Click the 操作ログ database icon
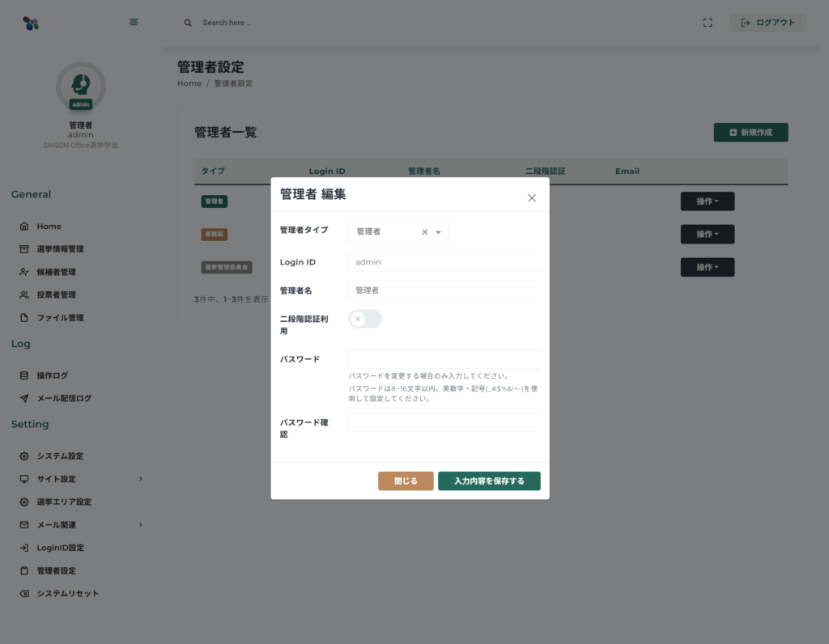The width and height of the screenshot is (829, 644). tap(24, 375)
